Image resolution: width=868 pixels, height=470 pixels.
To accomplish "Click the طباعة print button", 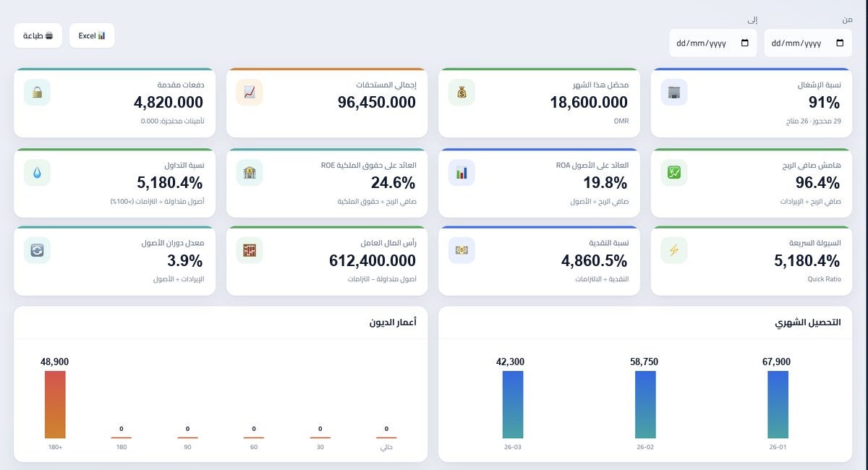I will [38, 35].
